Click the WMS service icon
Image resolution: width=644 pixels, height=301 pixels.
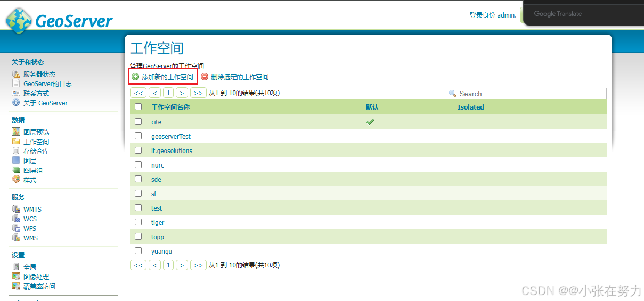click(x=16, y=238)
